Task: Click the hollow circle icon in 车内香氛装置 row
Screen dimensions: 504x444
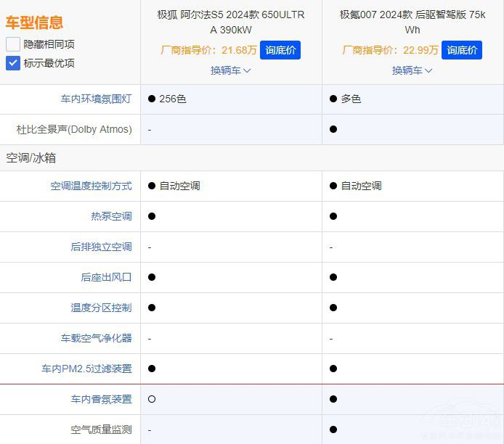Action: [152, 399]
